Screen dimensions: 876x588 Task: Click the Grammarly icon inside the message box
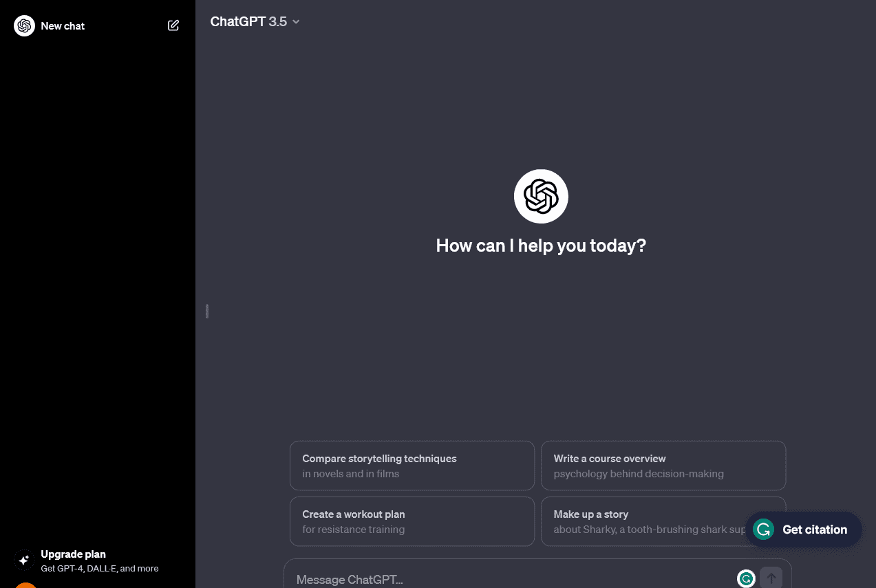[x=746, y=579]
